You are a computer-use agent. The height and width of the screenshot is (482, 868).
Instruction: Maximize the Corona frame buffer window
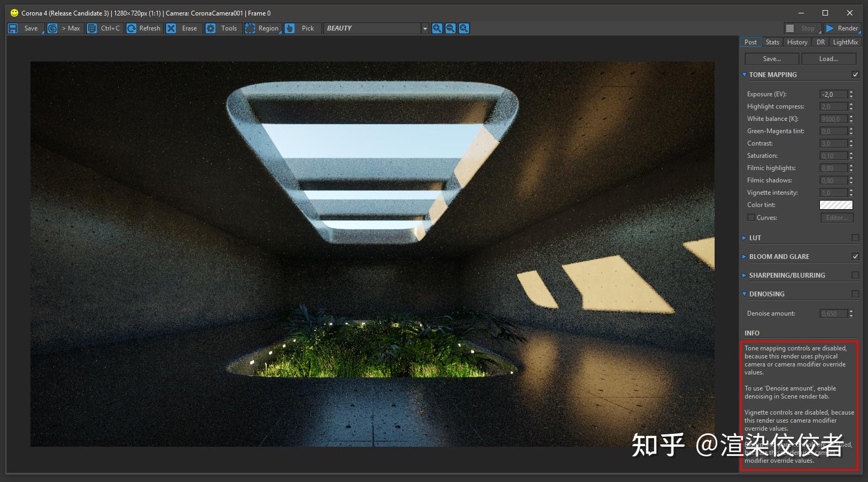[x=825, y=13]
